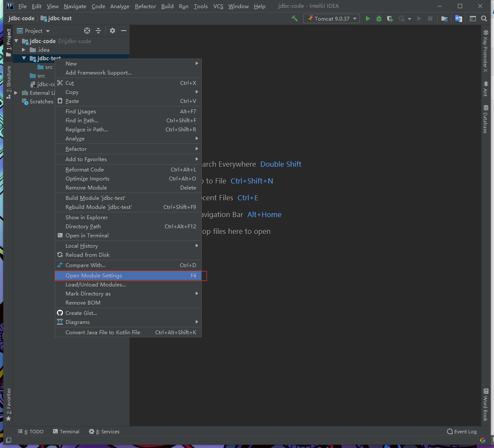Select Open Module Settings

click(128, 275)
